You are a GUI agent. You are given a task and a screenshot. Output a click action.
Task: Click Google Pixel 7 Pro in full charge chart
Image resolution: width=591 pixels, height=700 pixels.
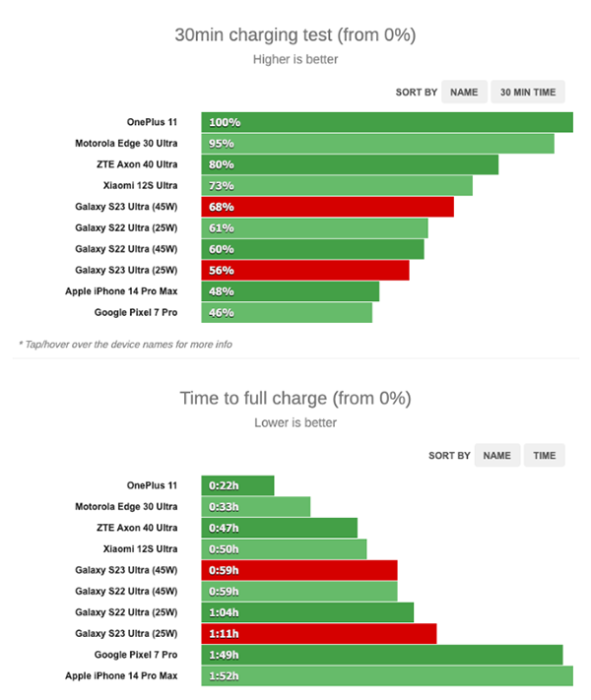point(135,655)
